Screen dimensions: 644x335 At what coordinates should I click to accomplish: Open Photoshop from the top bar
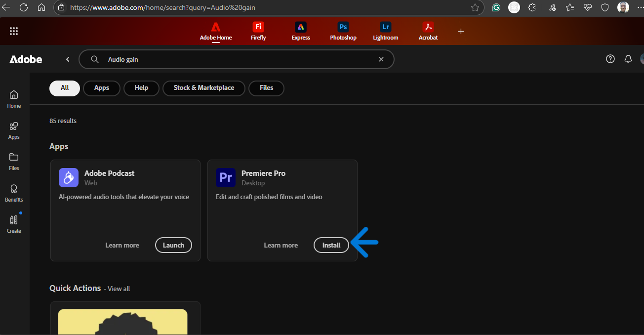343,31
